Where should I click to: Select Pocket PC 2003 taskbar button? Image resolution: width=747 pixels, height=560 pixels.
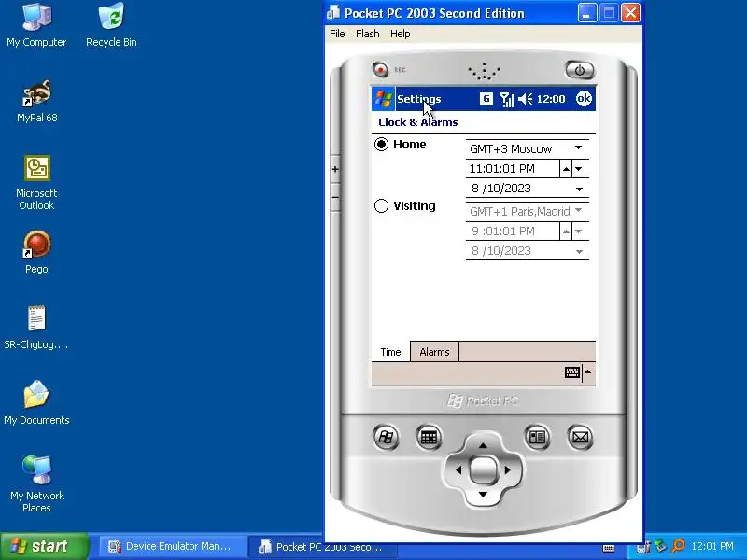click(x=322, y=547)
